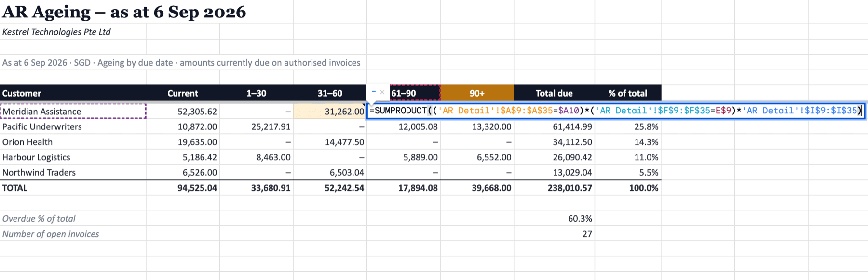Select the 'AR Ageing – as at 6 Sep 2026' title
This screenshot has height=280, width=868.
(124, 12)
